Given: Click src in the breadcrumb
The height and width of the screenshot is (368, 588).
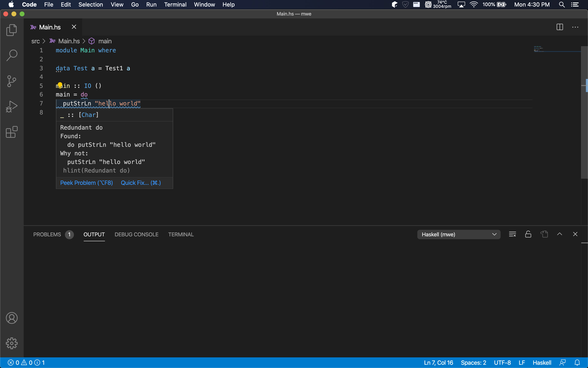Looking at the screenshot, I should tap(36, 41).
